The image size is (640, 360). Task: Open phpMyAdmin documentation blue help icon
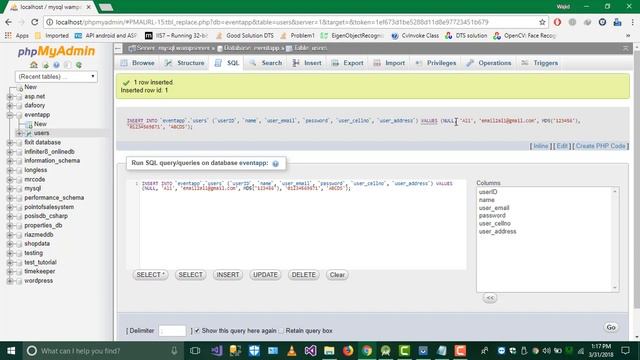click(x=56, y=65)
